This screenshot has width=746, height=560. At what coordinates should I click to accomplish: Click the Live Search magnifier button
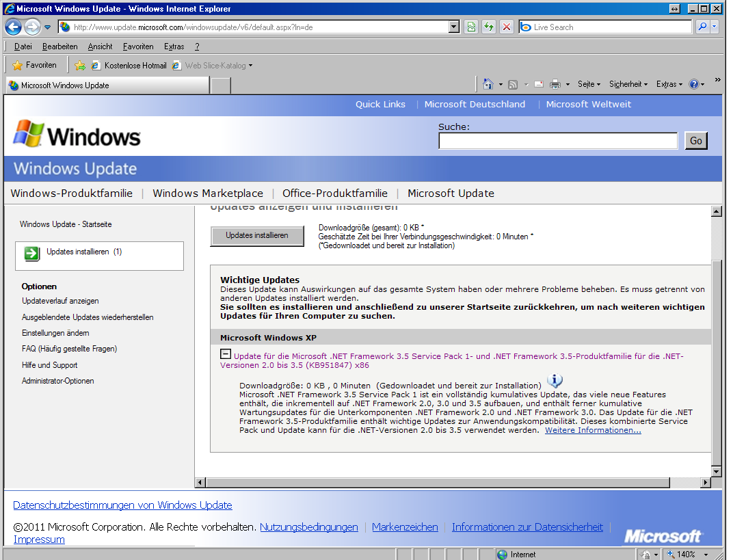coord(702,27)
